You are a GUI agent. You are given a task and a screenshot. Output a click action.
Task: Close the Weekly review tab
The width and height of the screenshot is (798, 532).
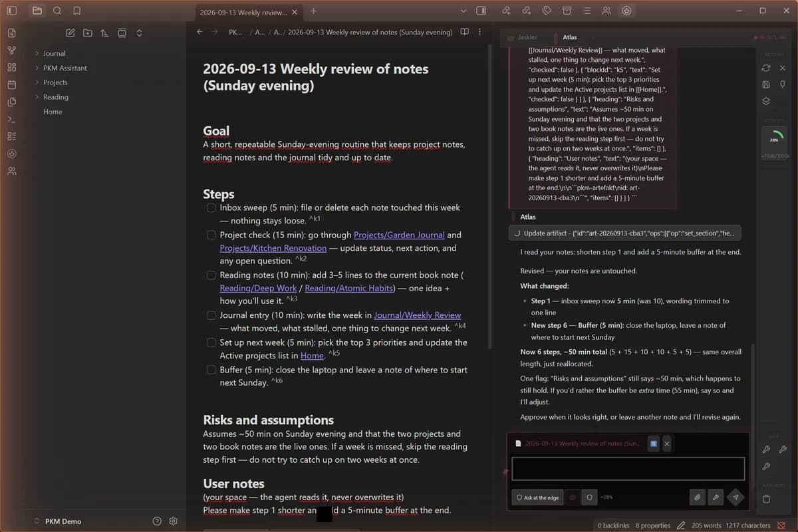(295, 11)
